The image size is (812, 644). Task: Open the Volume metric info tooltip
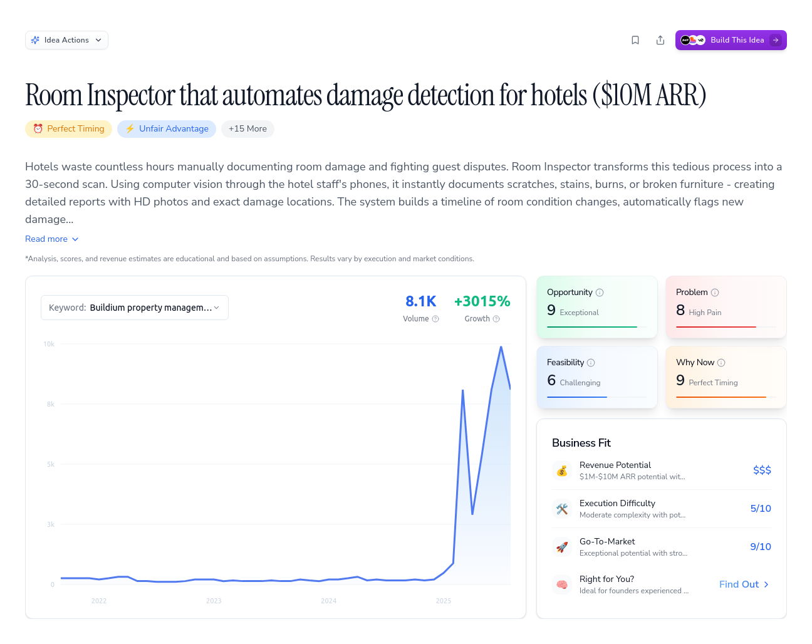[x=437, y=319]
